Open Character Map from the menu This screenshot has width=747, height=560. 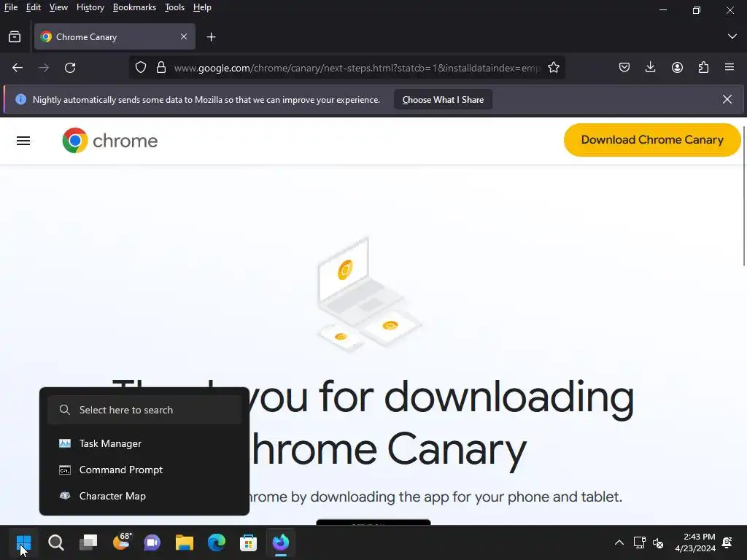144,496
